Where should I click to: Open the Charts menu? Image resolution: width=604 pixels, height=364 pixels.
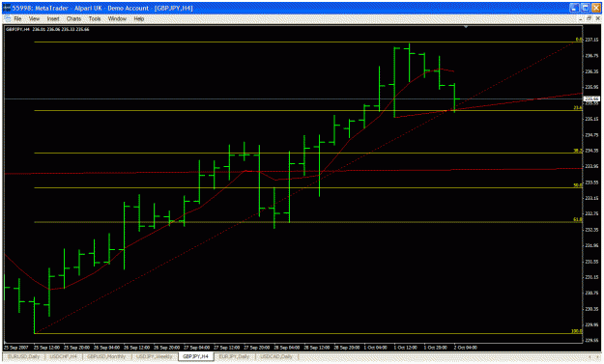73,18
